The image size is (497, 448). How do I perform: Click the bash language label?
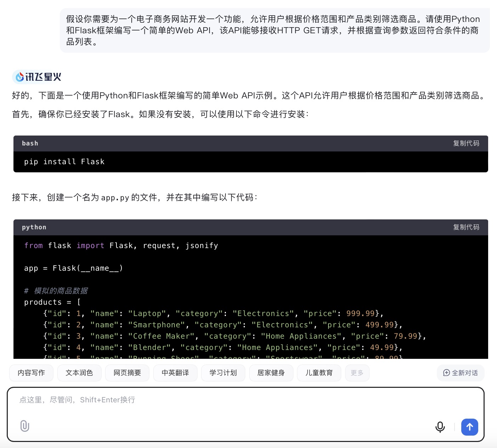[x=30, y=143]
